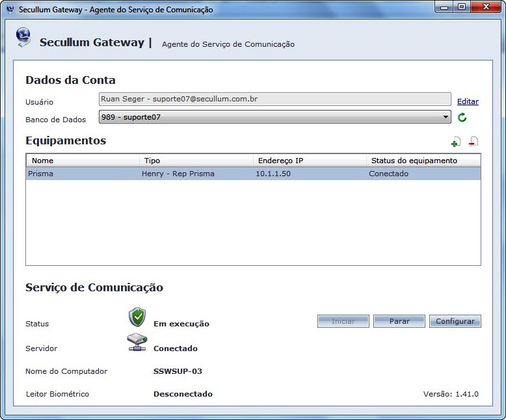Click the green shield status icon
Image resolution: width=506 pixels, height=420 pixels.
[137, 317]
